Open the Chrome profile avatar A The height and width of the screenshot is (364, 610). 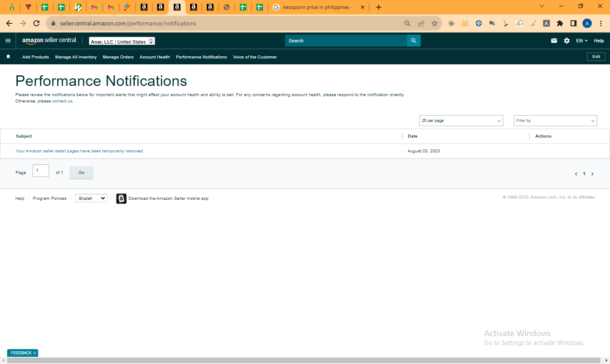587,23
